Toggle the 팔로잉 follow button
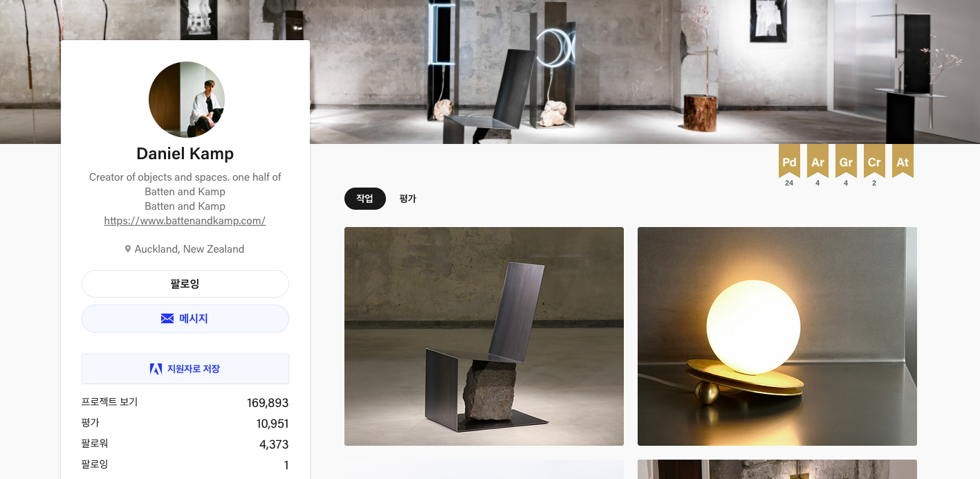Screen dimensions: 980x479 [x=185, y=284]
